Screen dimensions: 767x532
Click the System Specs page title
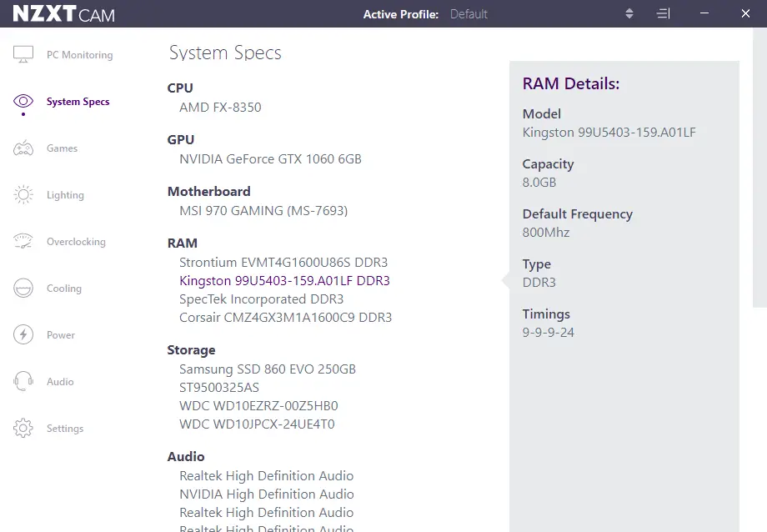225,53
